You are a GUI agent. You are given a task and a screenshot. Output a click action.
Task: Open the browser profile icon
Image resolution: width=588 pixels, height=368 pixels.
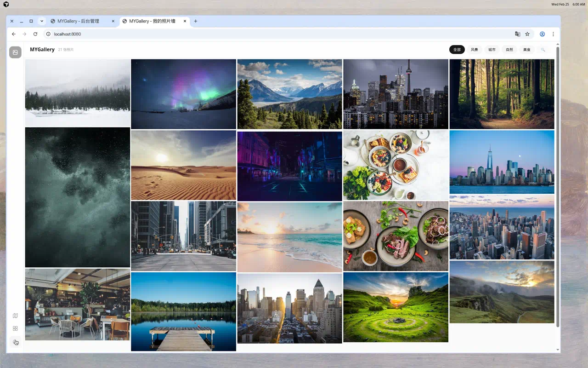pos(542,34)
